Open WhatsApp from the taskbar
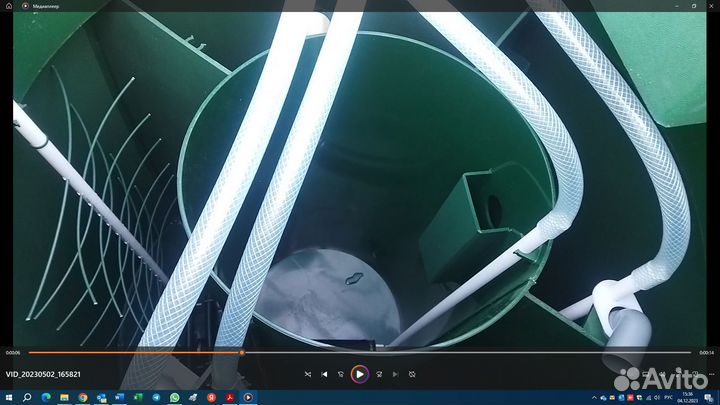 (173, 397)
